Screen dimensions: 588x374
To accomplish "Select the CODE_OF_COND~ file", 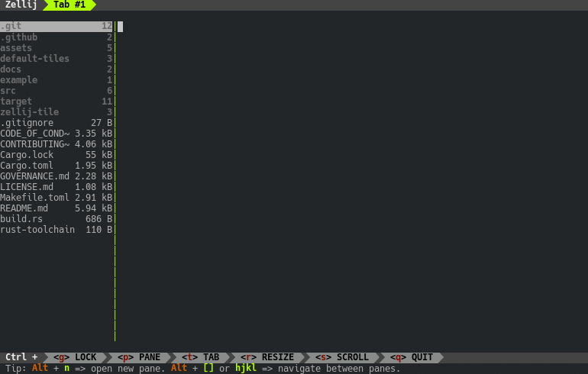I will [x=57, y=134].
